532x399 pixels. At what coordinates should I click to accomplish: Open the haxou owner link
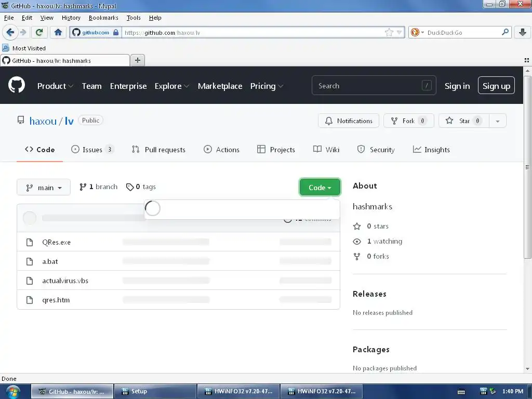tap(43, 121)
